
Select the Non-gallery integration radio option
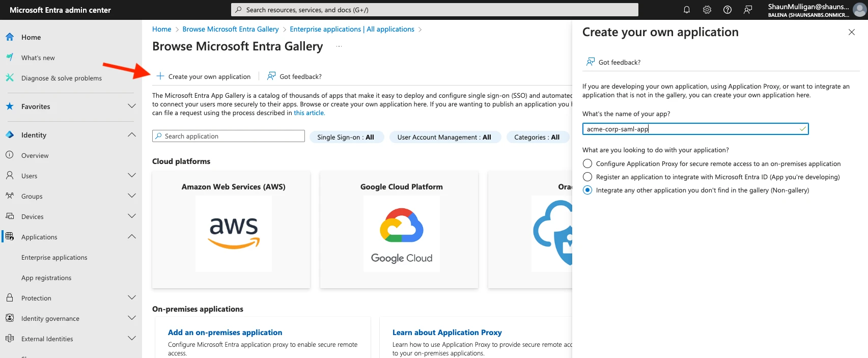click(x=587, y=190)
